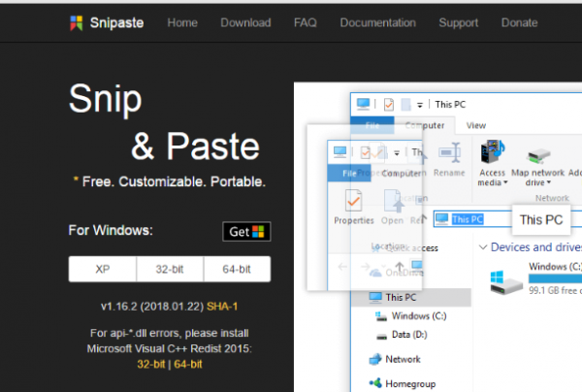
Task: Open the Home nav link
Action: tap(182, 23)
